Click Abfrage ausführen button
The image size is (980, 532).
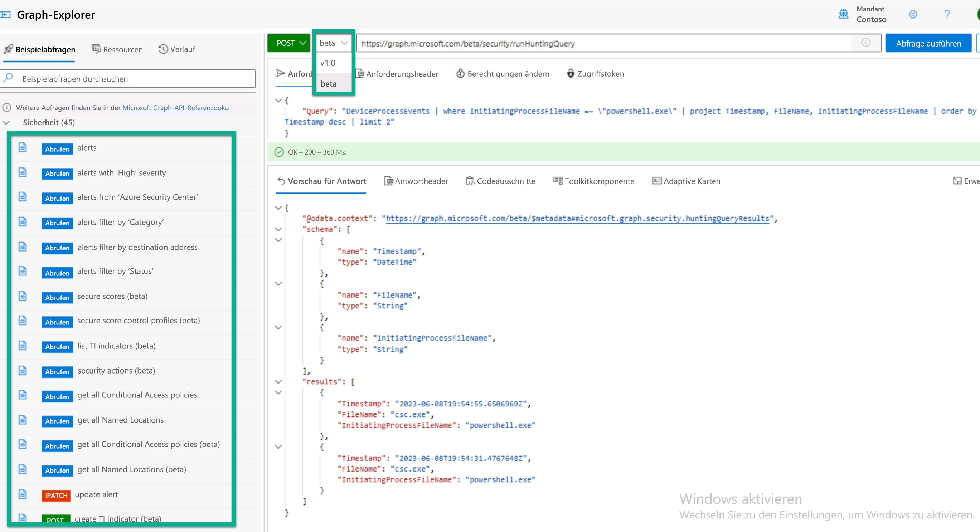coord(928,43)
